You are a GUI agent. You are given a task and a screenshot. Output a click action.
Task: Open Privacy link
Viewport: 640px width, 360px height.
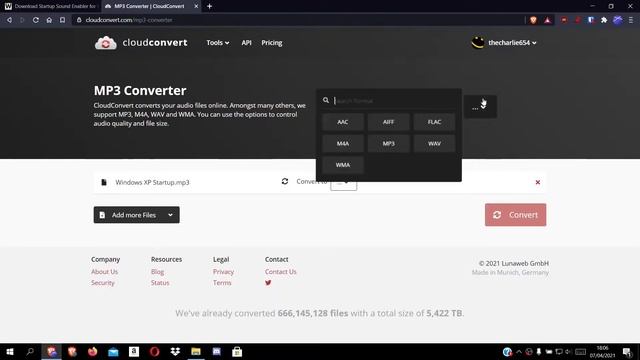tap(223, 272)
